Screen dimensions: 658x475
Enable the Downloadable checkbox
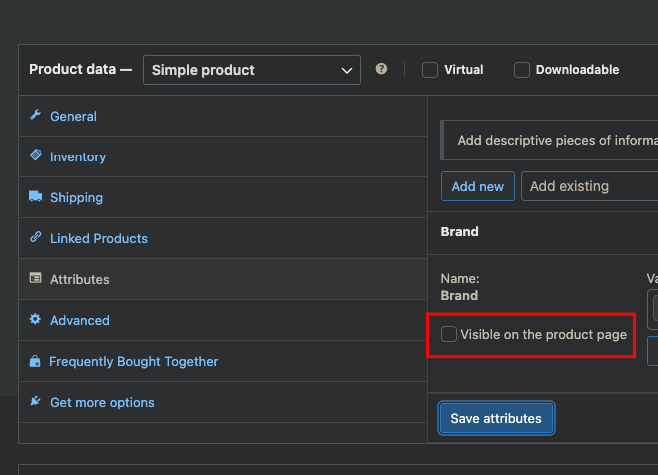(x=522, y=70)
